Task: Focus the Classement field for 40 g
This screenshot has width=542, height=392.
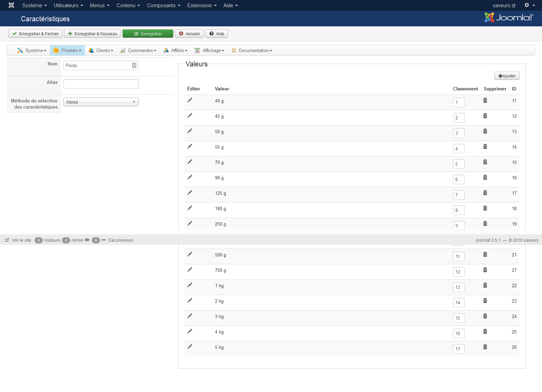Action: pyautogui.click(x=459, y=102)
